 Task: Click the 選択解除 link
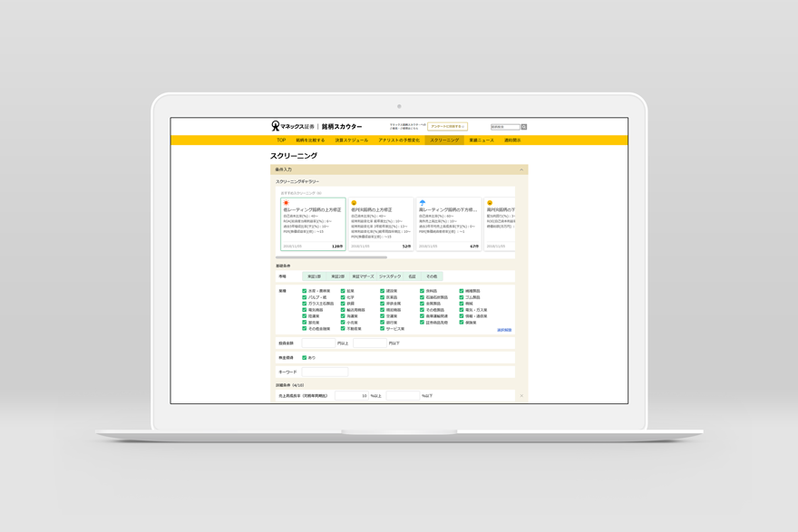click(504, 330)
